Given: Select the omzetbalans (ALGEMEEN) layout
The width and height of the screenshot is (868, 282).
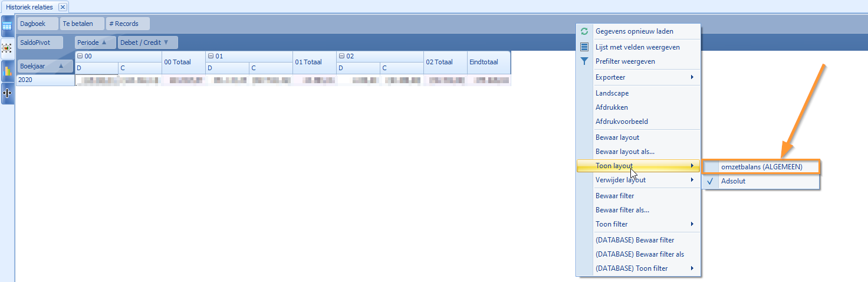Looking at the screenshot, I should [761, 167].
